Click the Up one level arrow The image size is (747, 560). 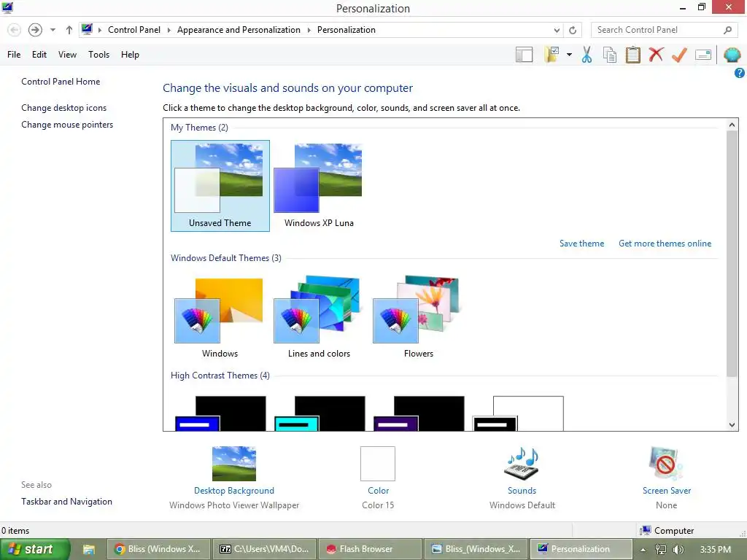[69, 30]
